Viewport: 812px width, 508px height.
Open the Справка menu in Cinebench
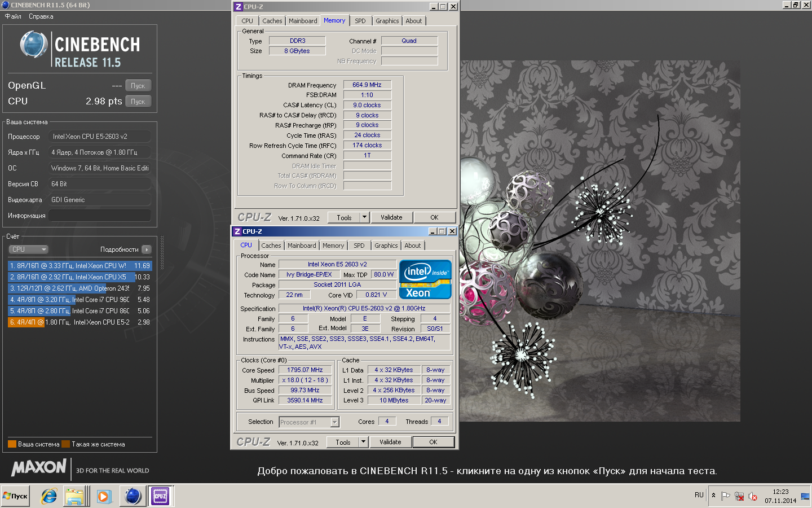(x=41, y=16)
